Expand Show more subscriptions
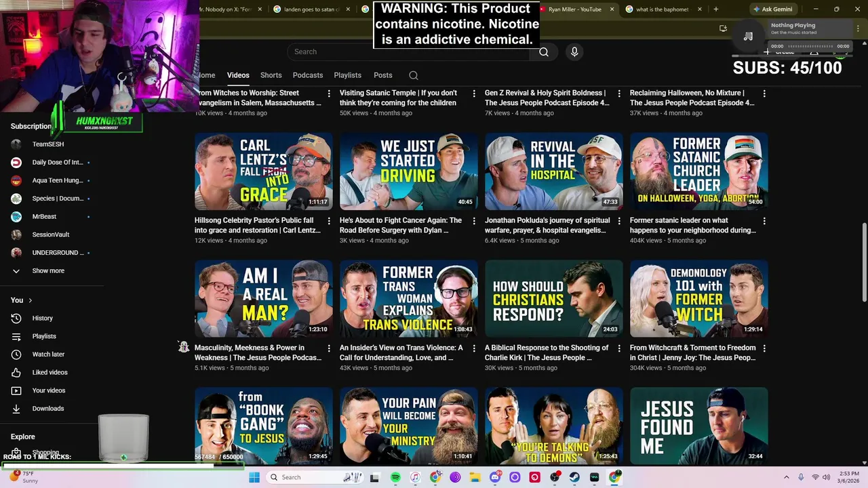Viewport: 868px width, 488px height. pos(47,270)
